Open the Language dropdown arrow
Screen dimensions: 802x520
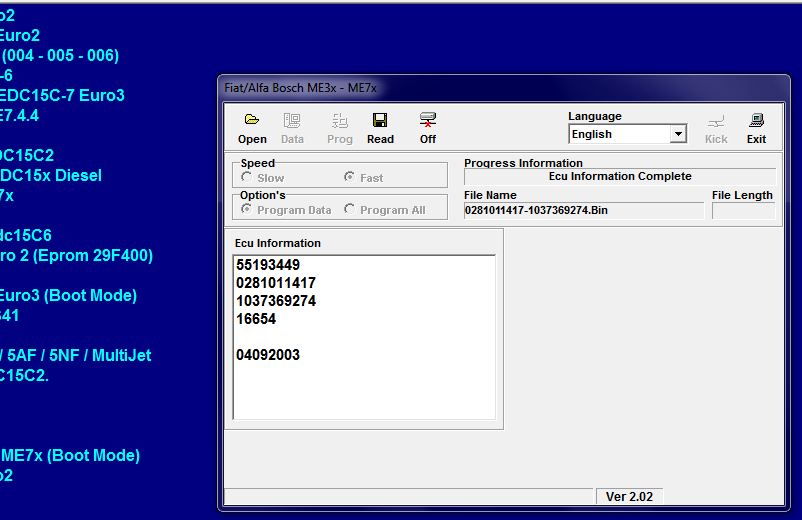(678, 134)
